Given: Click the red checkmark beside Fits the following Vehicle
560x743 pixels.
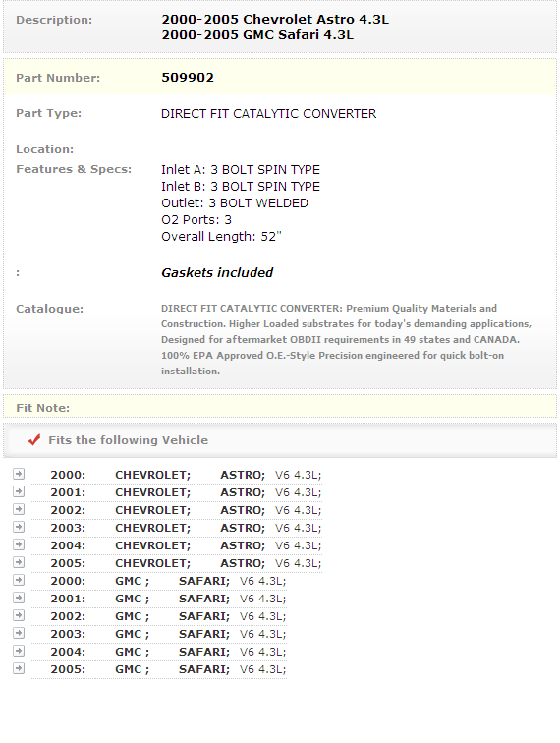Looking at the screenshot, I should tap(34, 440).
